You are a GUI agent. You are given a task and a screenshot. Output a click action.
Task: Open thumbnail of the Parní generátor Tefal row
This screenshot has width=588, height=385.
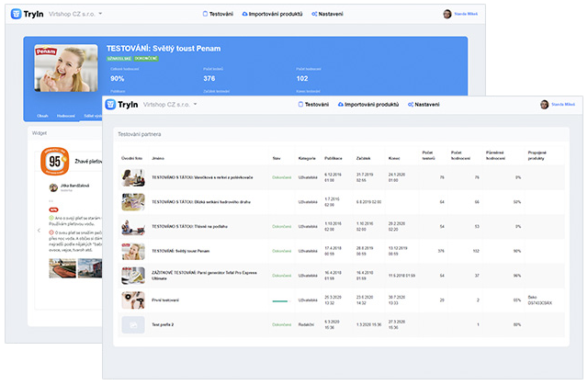(x=133, y=276)
